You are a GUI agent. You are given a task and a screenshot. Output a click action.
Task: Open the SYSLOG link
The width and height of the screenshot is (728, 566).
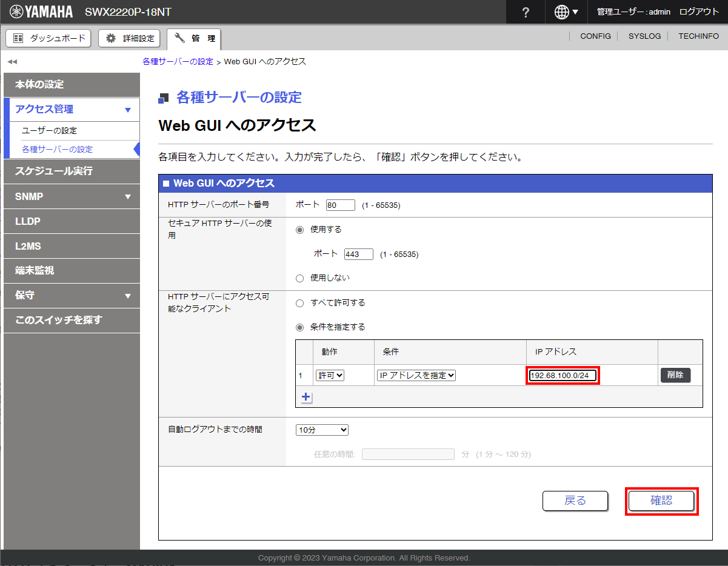644,36
